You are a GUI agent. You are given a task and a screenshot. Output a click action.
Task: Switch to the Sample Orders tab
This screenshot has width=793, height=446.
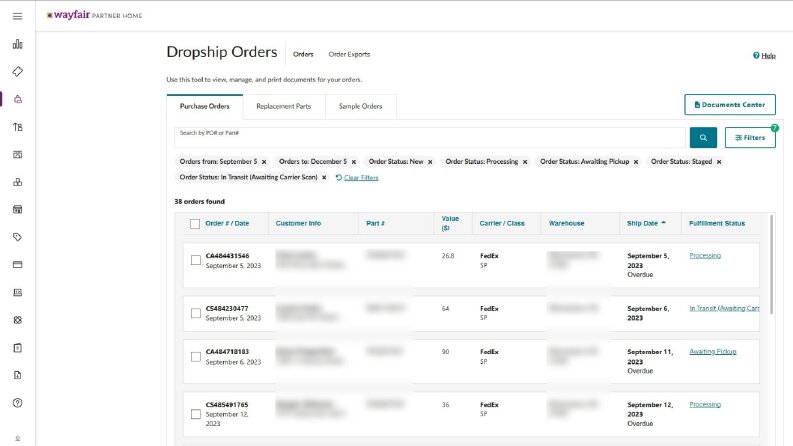click(361, 106)
